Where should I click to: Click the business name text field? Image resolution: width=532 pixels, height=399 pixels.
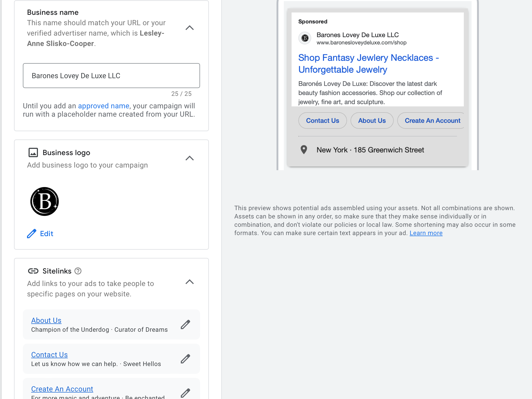(x=111, y=76)
